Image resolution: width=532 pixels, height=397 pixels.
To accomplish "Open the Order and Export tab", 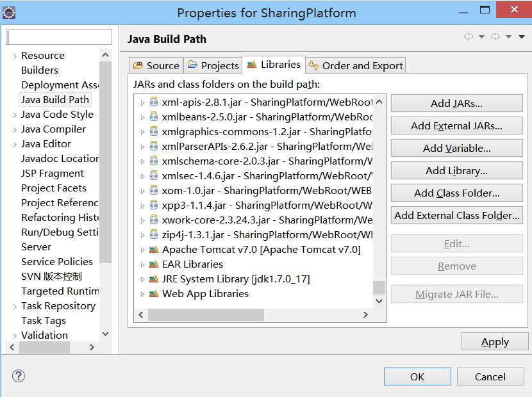I will (356, 65).
